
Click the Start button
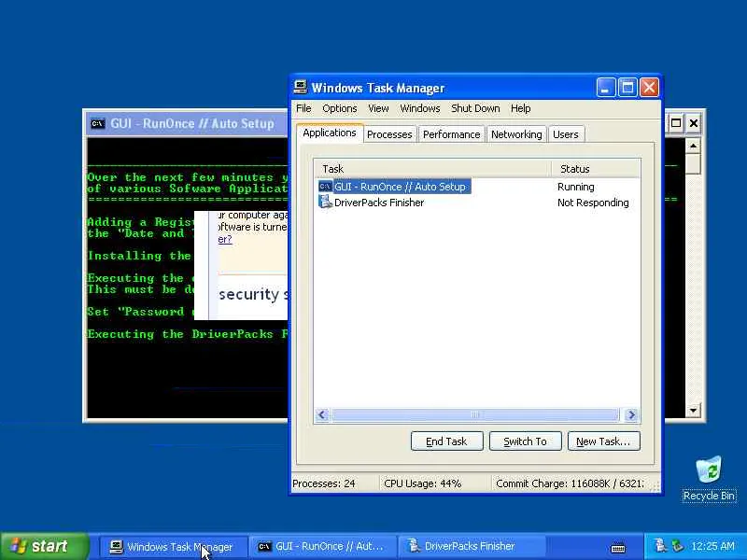pos(44,546)
